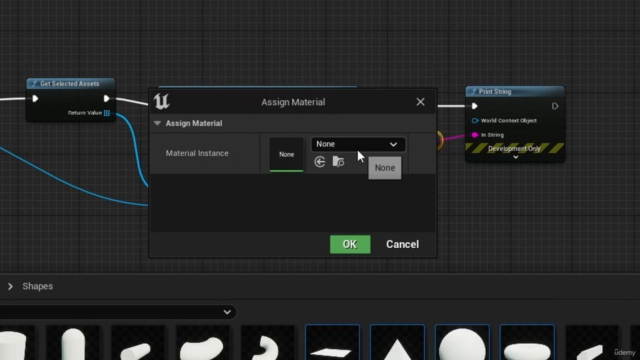Browse to asset in Content Browser icon
640x360 pixels.
(x=338, y=162)
